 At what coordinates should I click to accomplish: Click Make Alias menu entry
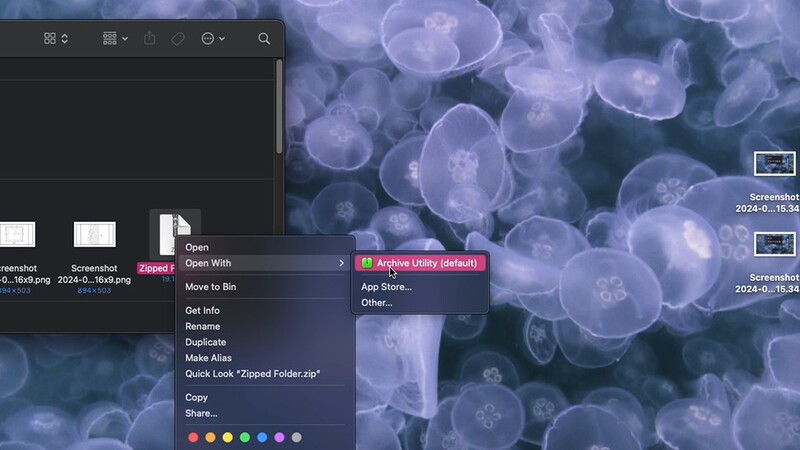coord(208,358)
